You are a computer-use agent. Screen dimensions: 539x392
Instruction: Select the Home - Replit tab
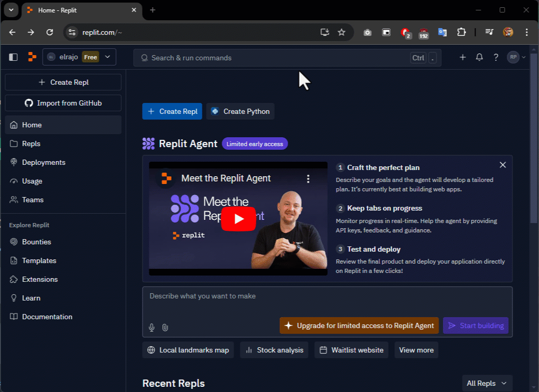82,10
